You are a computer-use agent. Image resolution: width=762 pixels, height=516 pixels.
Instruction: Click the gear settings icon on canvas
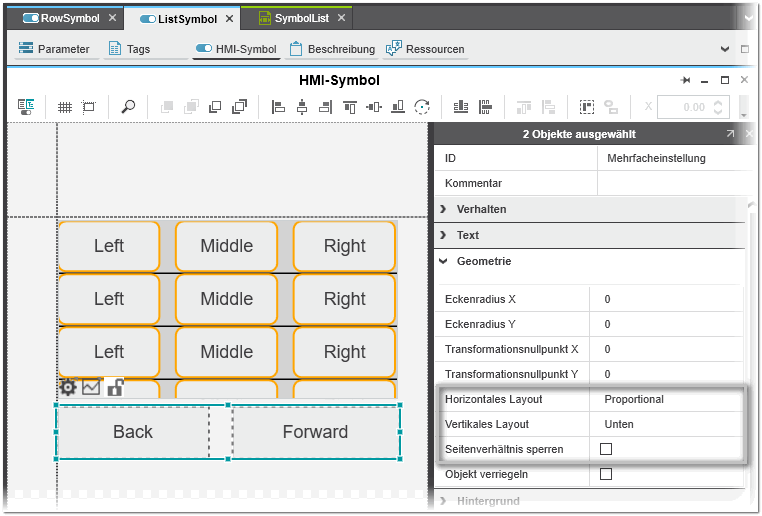[68, 388]
